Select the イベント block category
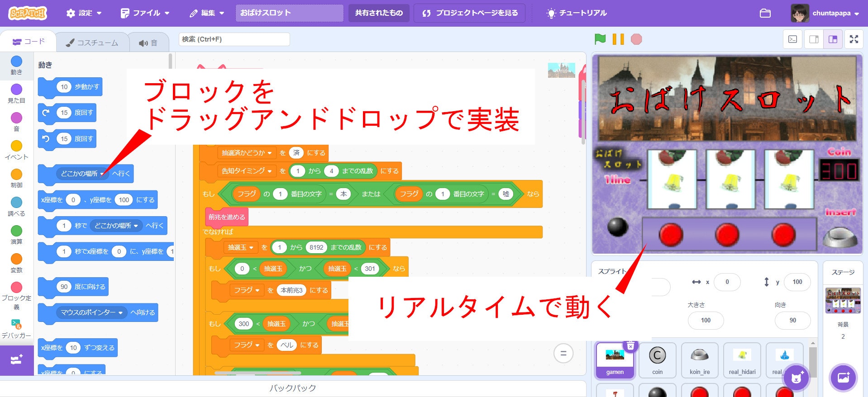The image size is (868, 397). 16,150
